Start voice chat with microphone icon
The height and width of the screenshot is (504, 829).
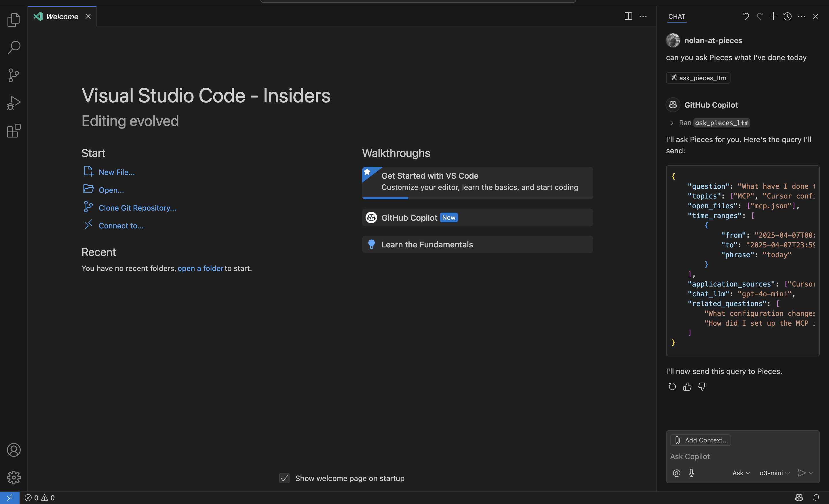[691, 473]
